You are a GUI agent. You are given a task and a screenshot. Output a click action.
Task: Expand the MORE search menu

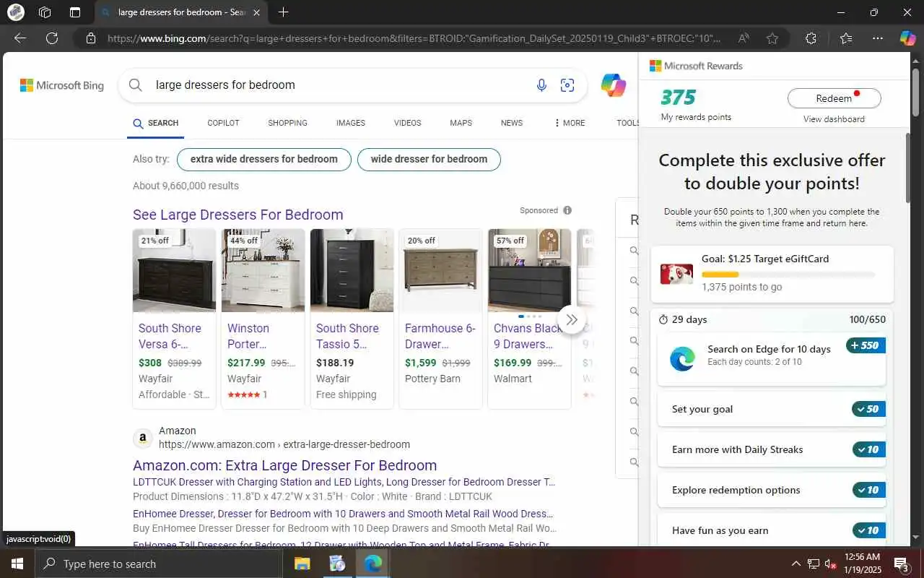point(570,123)
